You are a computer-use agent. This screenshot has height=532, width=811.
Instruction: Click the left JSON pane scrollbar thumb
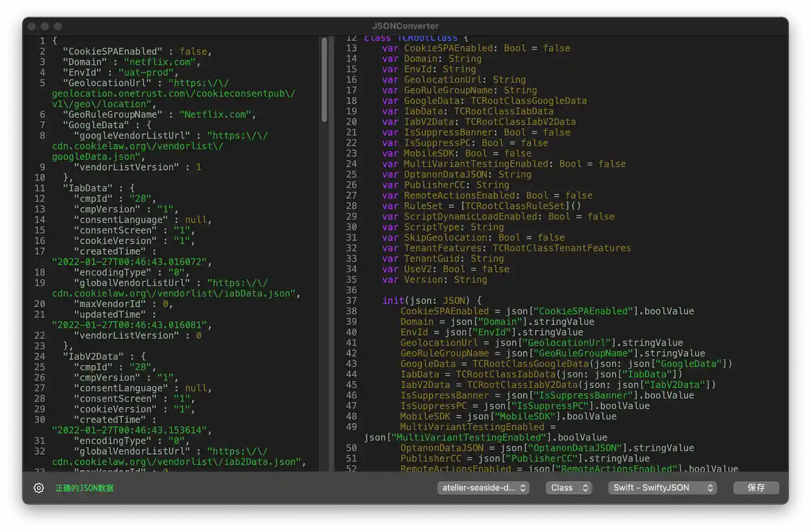(324, 79)
